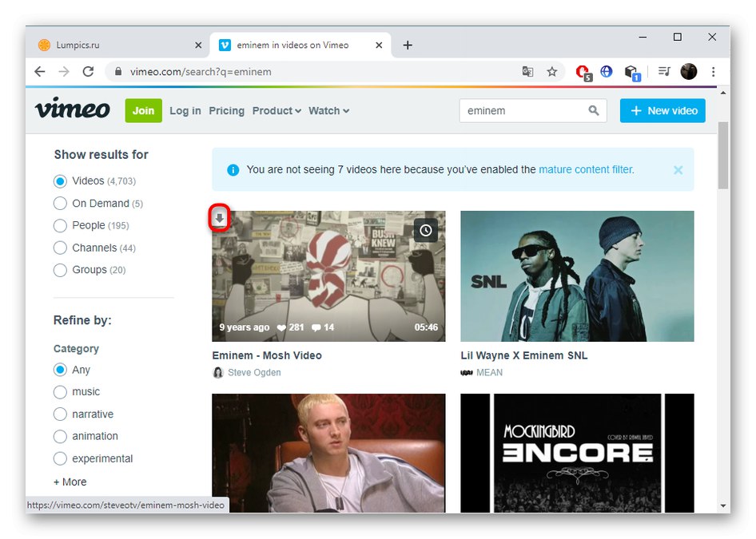Open the Lil Wayne SNL thumbnail

coord(577,276)
